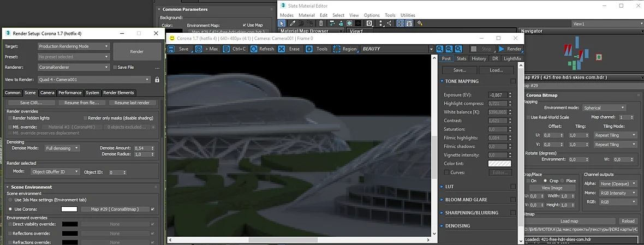Open the Environment mode Spherical dropdown
The image size is (644, 245).
click(604, 107)
